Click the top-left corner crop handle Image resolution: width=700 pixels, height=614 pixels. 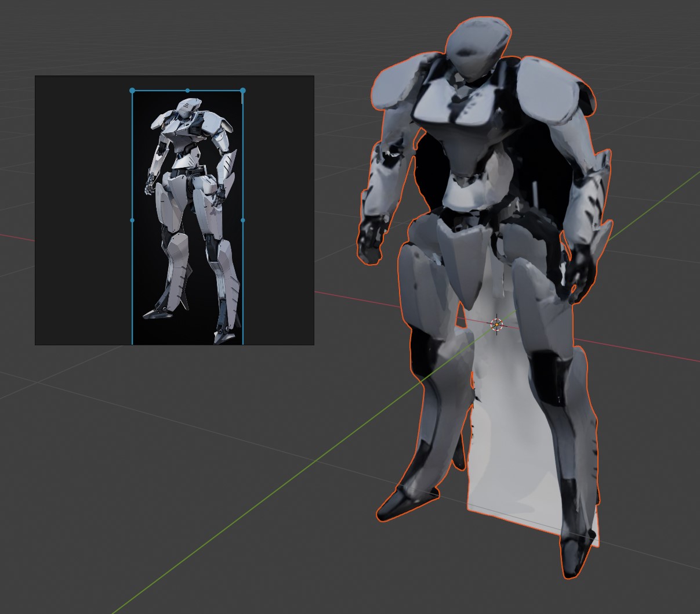coord(132,91)
